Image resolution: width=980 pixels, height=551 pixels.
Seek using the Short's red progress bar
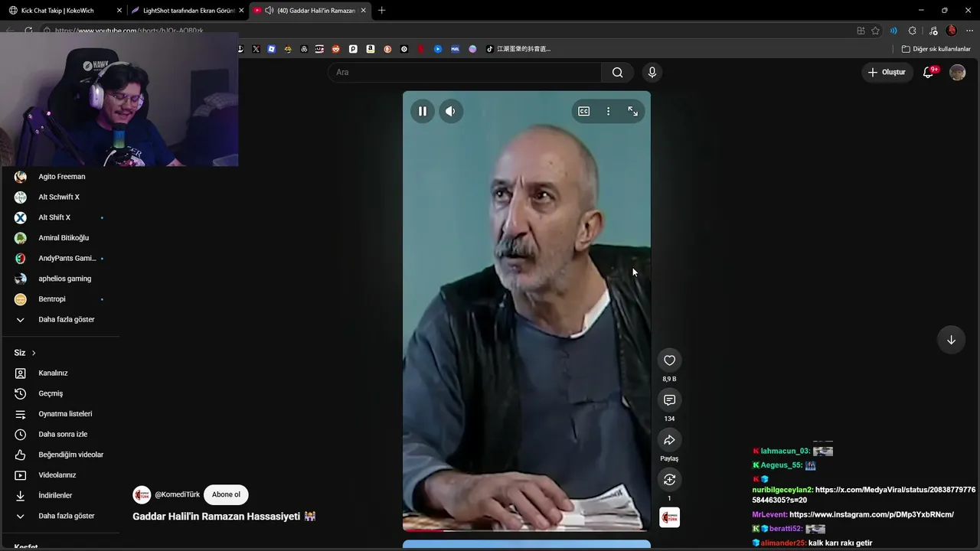[x=527, y=530]
